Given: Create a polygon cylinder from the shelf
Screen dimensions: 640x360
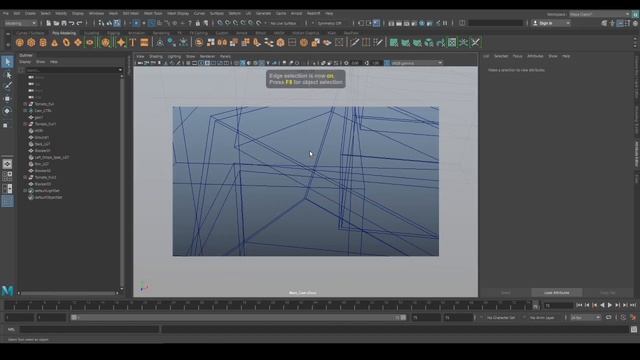Looking at the screenshot, I should tap(43, 42).
